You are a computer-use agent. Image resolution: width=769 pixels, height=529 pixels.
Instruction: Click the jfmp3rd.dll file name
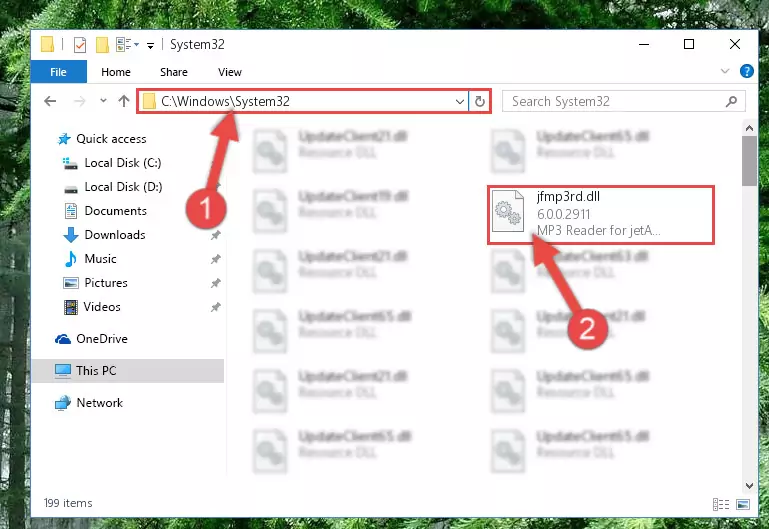(x=568, y=197)
